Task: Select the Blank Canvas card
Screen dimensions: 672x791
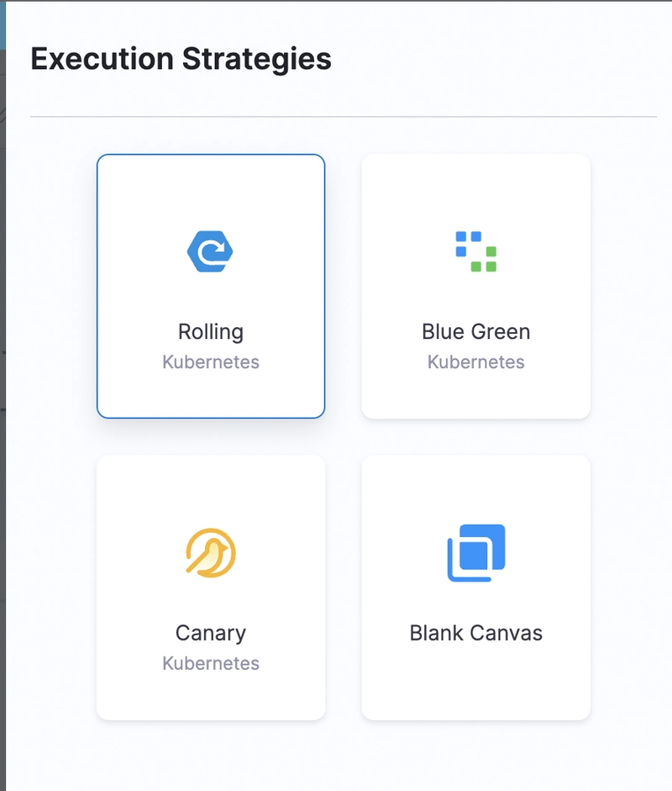Action: (476, 588)
